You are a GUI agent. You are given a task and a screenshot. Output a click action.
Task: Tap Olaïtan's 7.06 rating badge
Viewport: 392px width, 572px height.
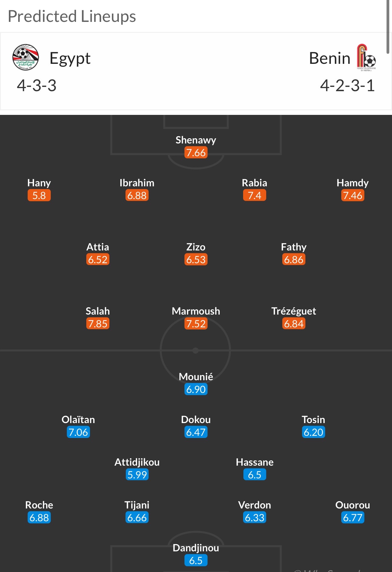pos(78,432)
